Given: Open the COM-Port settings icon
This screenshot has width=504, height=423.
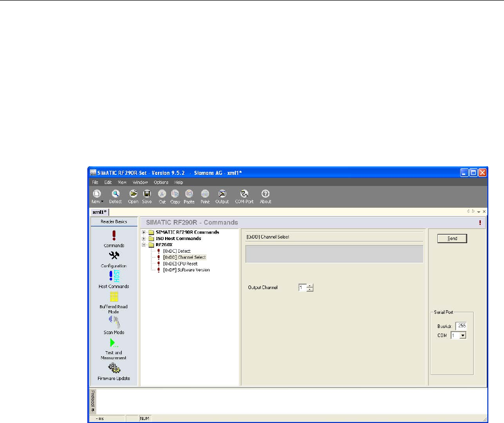Looking at the screenshot, I should pos(244,194).
